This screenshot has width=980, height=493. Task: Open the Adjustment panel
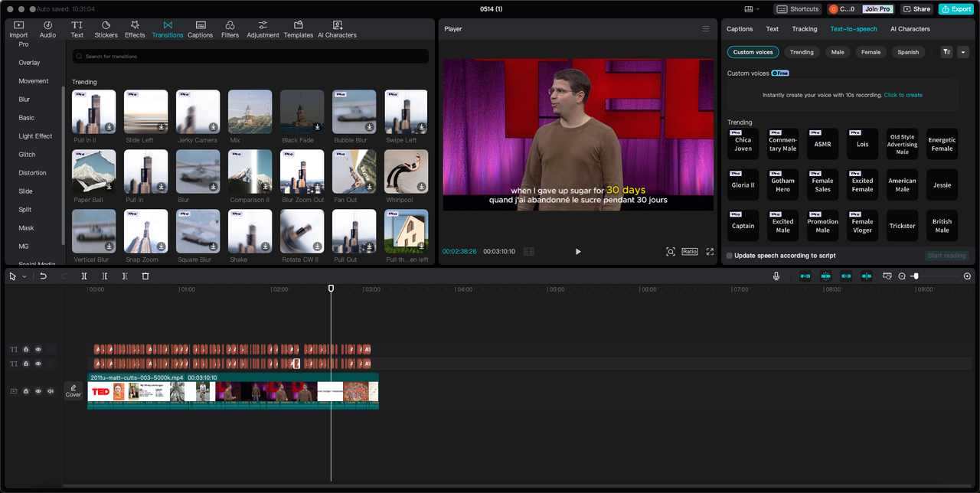pos(263,30)
